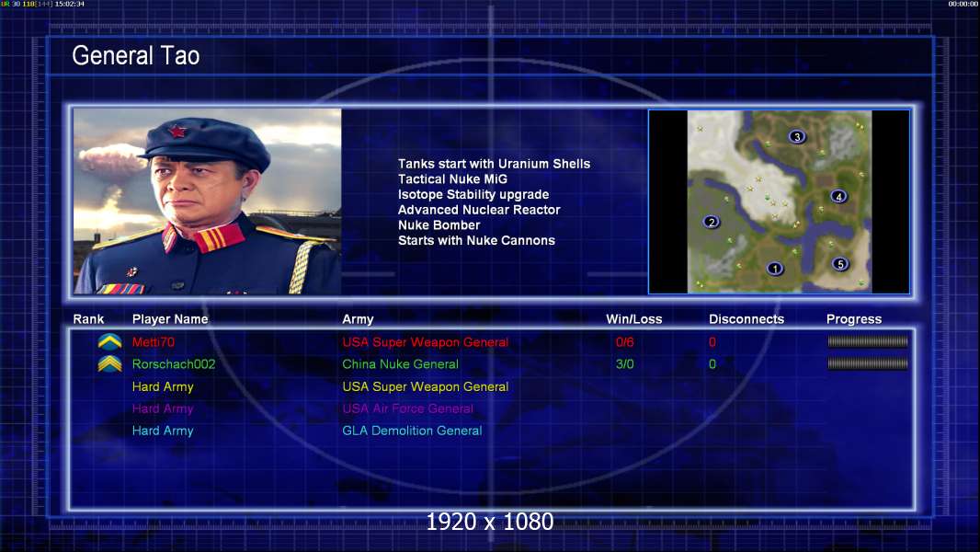Click the USA Air Force General entry
The height and width of the screenshot is (552, 980).
pyautogui.click(x=407, y=408)
